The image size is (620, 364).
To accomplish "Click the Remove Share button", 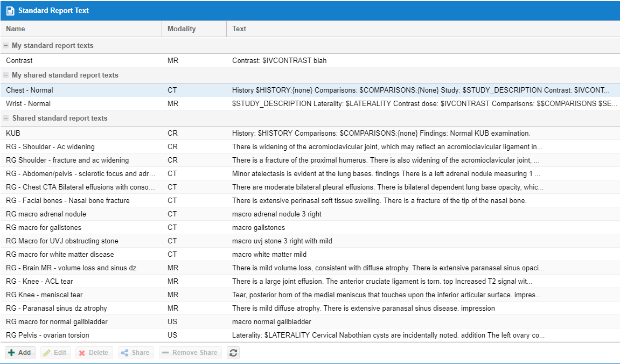I will pyautogui.click(x=190, y=353).
